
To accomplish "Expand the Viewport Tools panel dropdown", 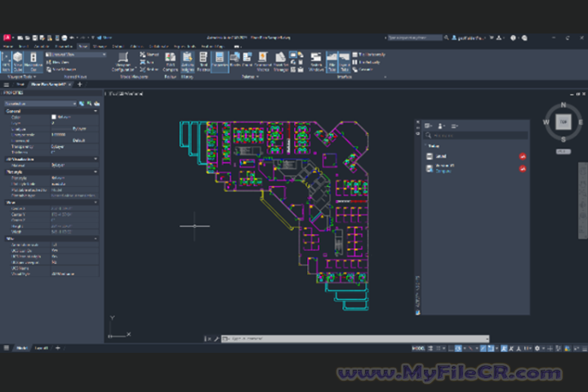I will click(22, 77).
